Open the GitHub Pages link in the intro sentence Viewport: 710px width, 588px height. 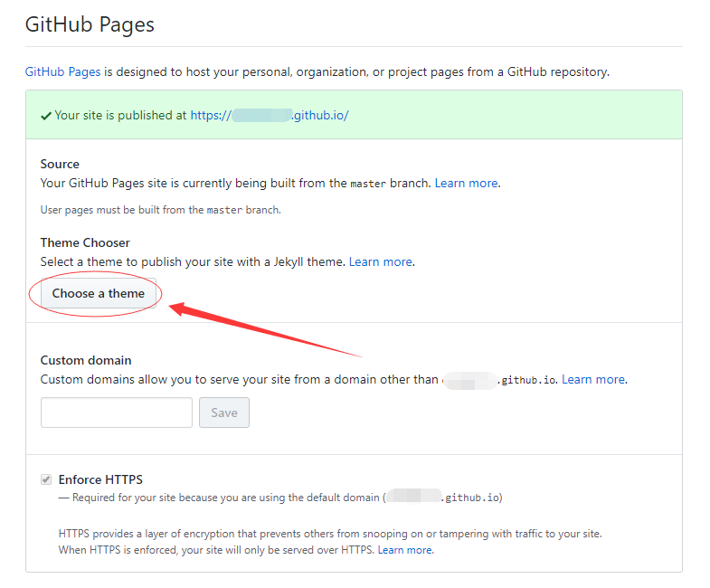pos(62,72)
